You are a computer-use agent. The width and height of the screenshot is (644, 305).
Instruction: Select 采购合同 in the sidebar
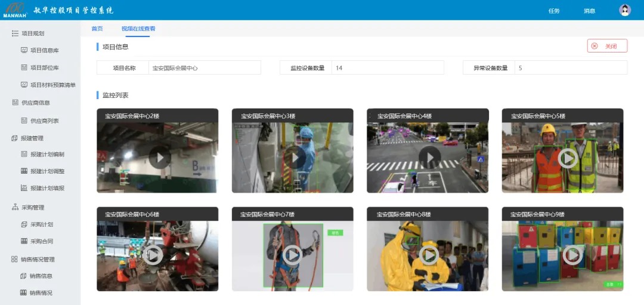click(x=41, y=241)
